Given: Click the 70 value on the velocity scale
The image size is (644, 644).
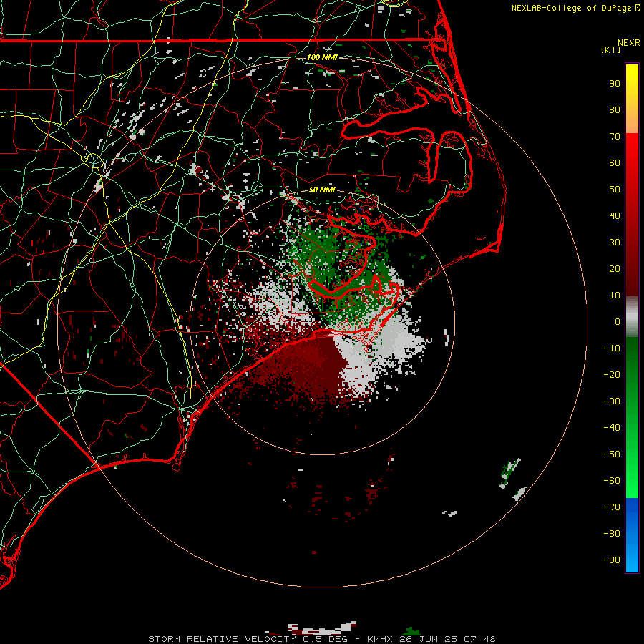Looking at the screenshot, I should (615, 137).
